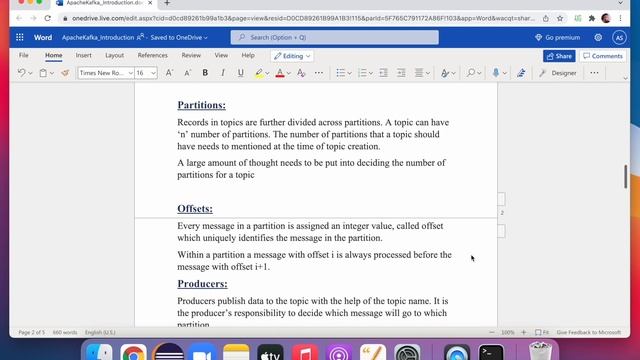Apply red font color

pos(280,73)
